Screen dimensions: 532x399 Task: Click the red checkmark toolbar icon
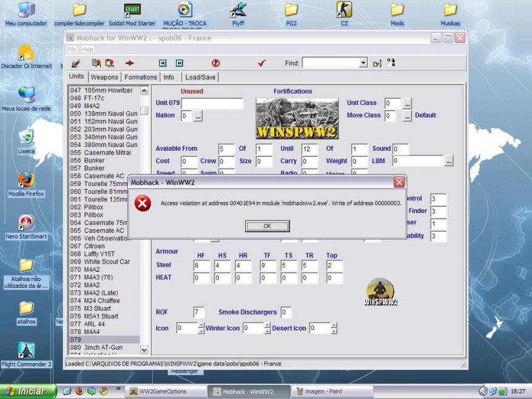tap(261, 63)
